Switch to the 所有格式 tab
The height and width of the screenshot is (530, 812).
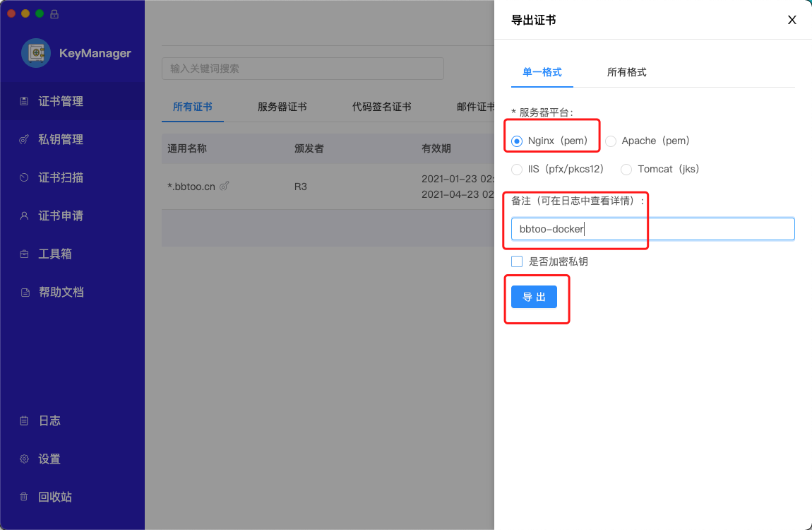tap(626, 72)
